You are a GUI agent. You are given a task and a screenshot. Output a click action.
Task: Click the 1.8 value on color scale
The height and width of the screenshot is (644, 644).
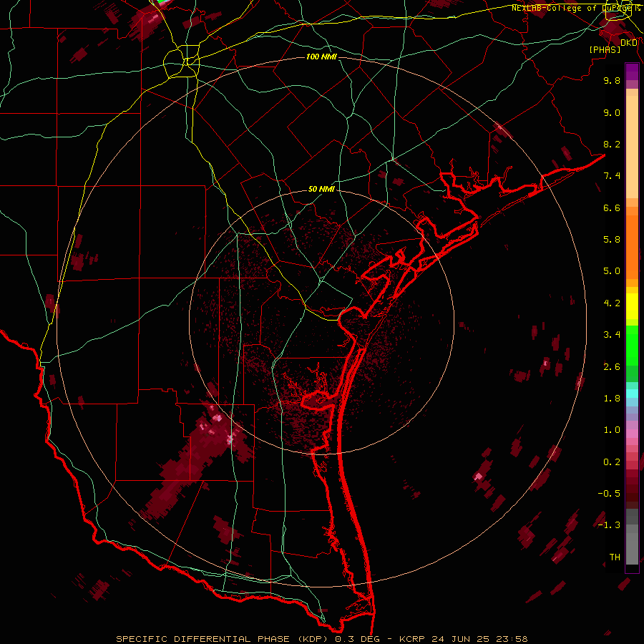tap(612, 399)
